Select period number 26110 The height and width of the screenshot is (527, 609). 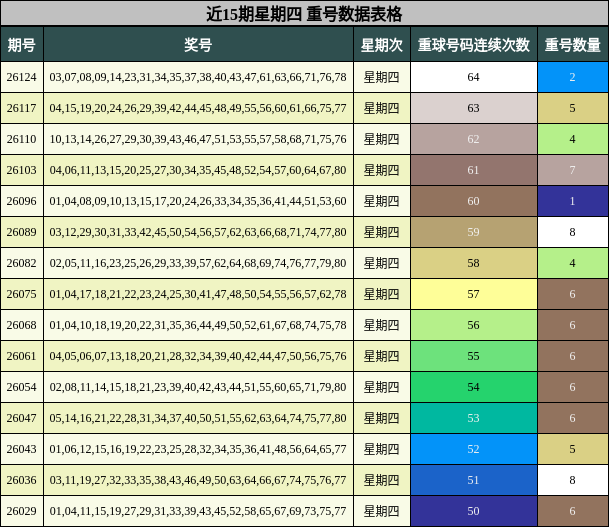(x=21, y=139)
